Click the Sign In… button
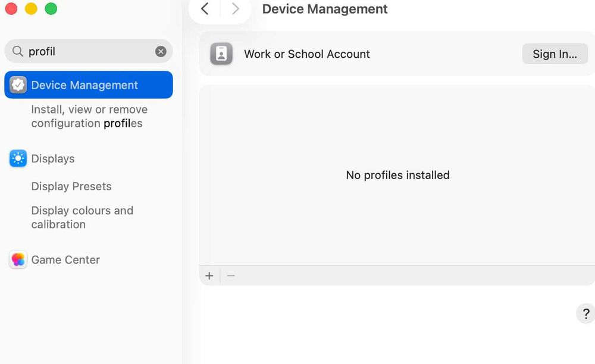595x364 pixels. [x=555, y=54]
